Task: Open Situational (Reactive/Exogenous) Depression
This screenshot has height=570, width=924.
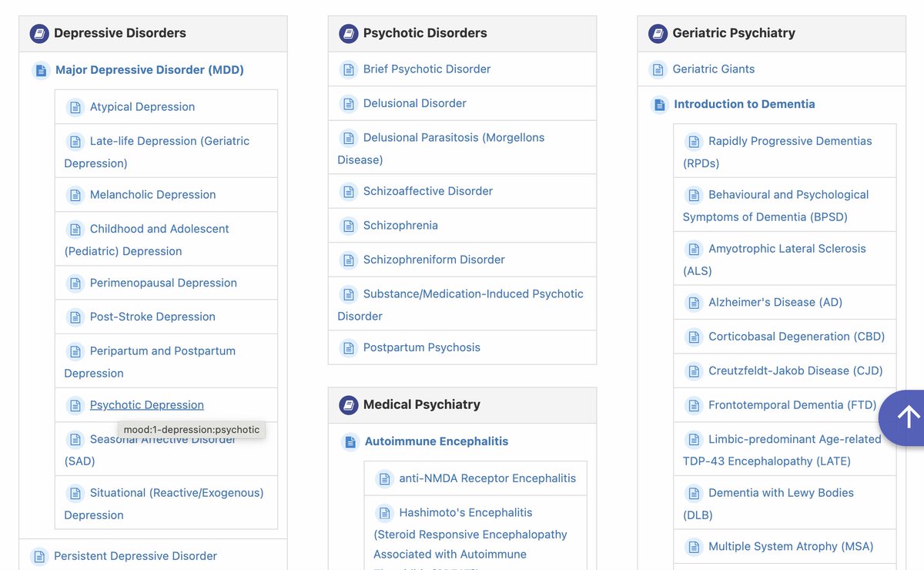Action: [164, 504]
